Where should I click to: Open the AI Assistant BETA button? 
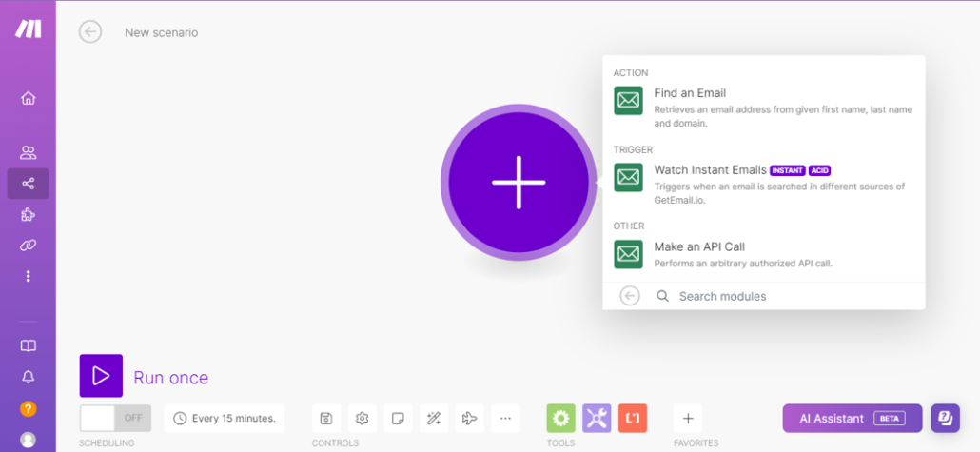(x=852, y=419)
